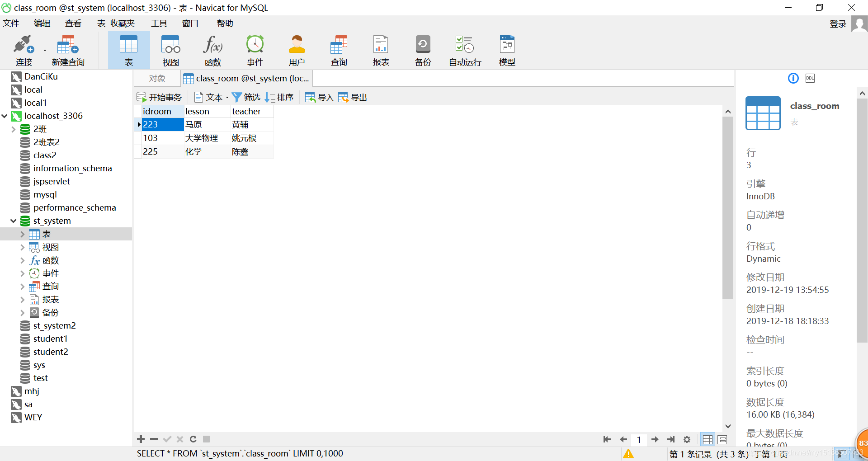Image resolution: width=868 pixels, height=461 pixels.
Task: Switch to the 对象 tab
Action: coord(157,79)
